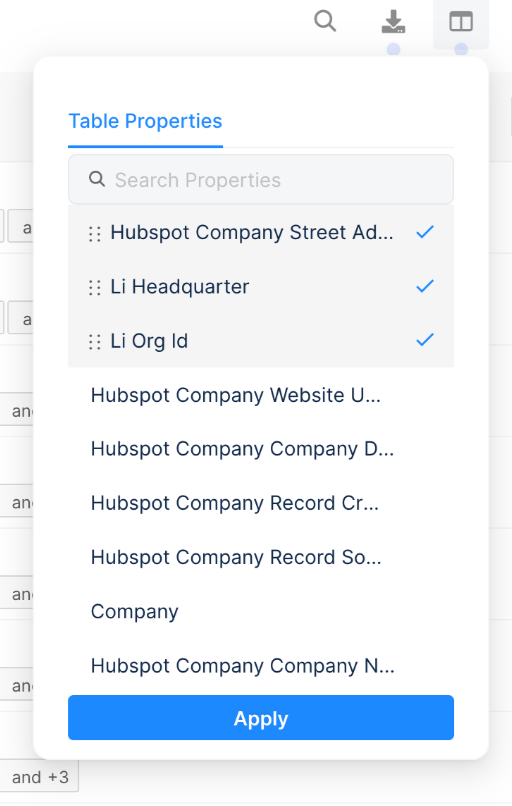
Task: Click magnifier icon inside Search Properties field
Action: pyautogui.click(x=97, y=179)
